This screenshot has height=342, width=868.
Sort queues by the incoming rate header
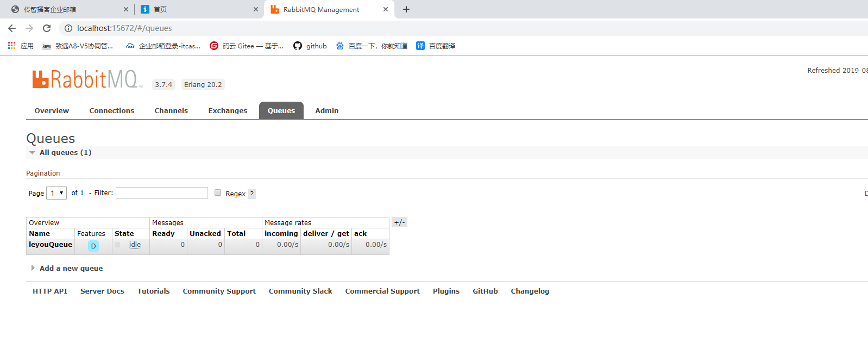[281, 233]
